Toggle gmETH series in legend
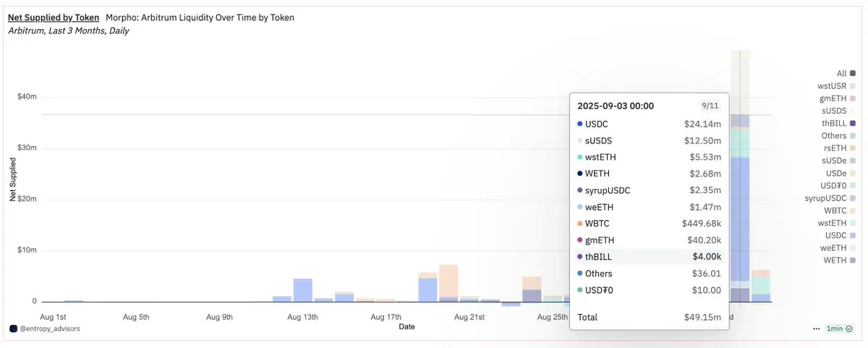This screenshot has height=348, width=868. pyautogui.click(x=838, y=98)
